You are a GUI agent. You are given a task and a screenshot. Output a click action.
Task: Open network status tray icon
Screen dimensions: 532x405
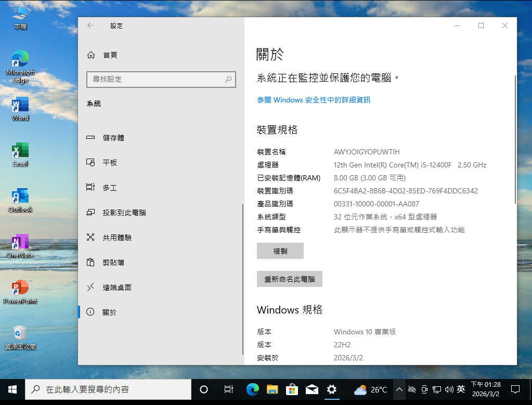(437, 389)
